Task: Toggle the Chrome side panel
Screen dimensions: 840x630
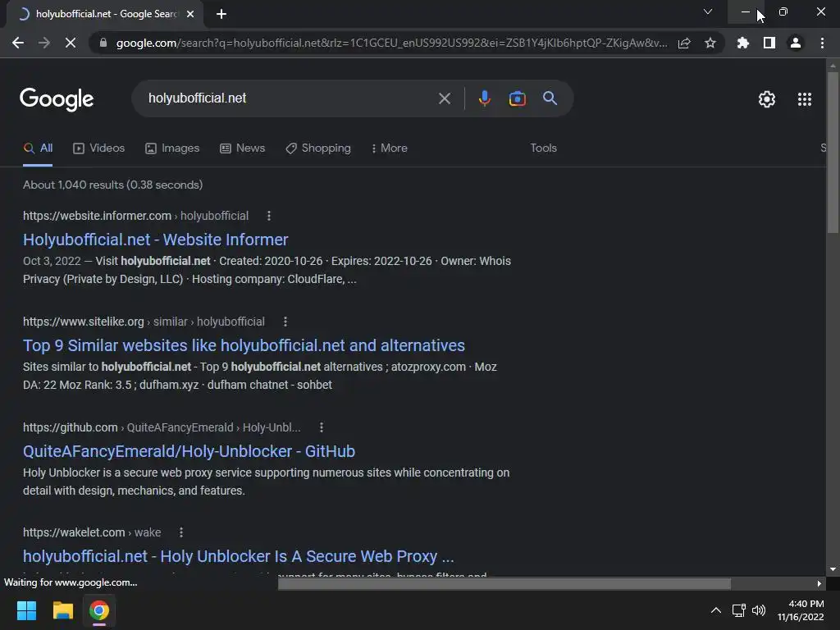Action: 769,43
